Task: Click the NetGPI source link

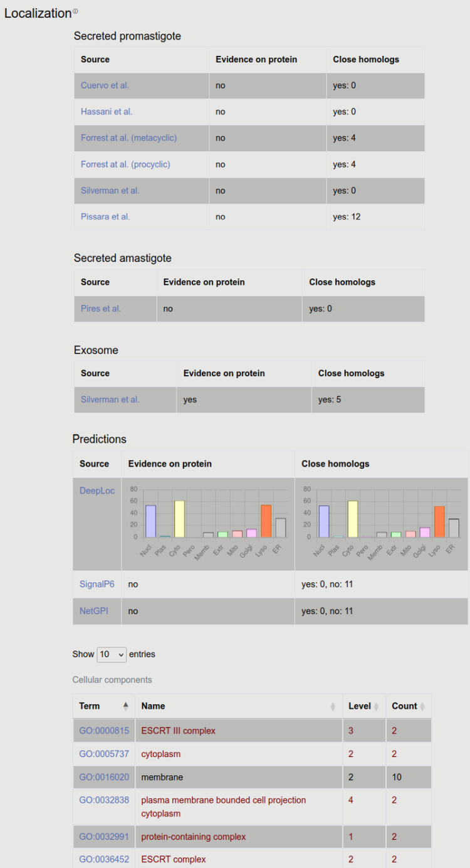Action: pos(94,611)
